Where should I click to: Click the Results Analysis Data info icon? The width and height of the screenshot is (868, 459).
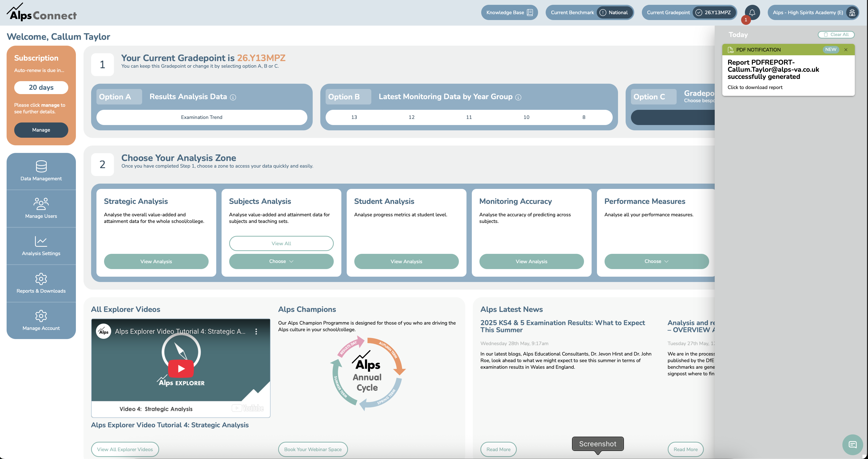coord(233,97)
